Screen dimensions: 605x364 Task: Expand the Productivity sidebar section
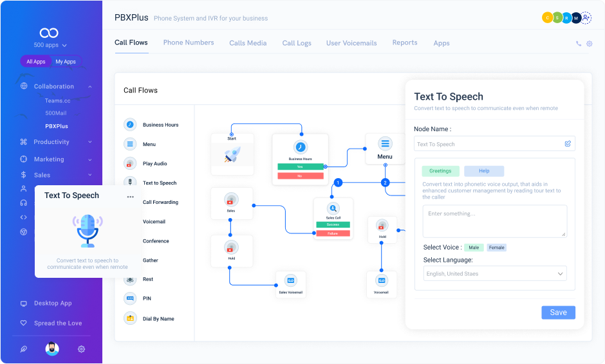(55, 142)
